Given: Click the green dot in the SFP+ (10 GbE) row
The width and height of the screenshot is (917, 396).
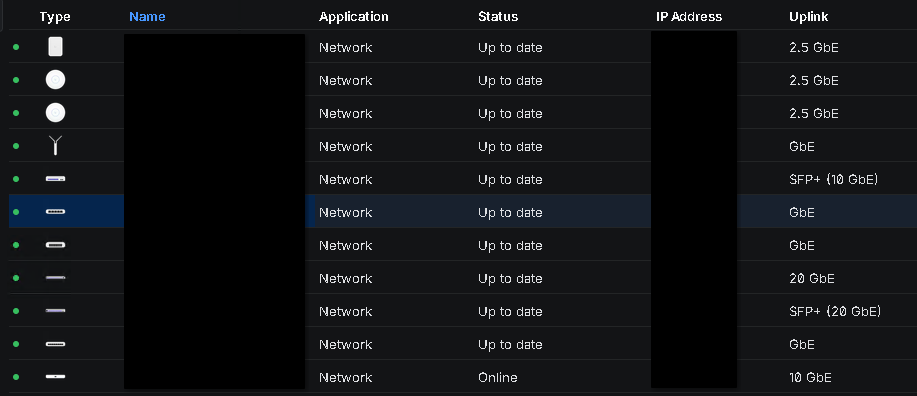Looking at the screenshot, I should pos(16,179).
